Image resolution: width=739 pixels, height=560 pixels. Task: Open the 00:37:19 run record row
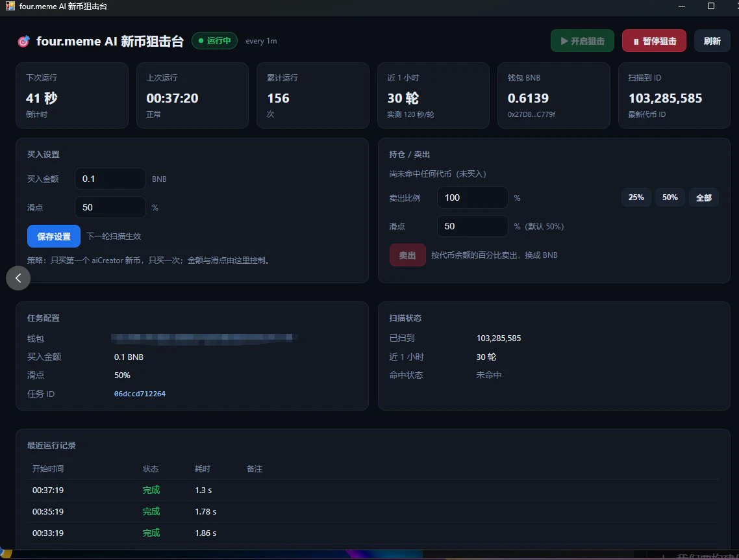[372, 490]
